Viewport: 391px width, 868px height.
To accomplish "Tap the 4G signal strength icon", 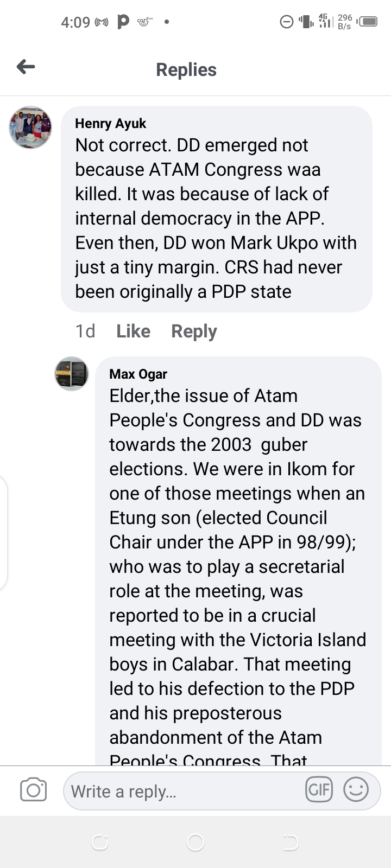I will click(x=325, y=21).
